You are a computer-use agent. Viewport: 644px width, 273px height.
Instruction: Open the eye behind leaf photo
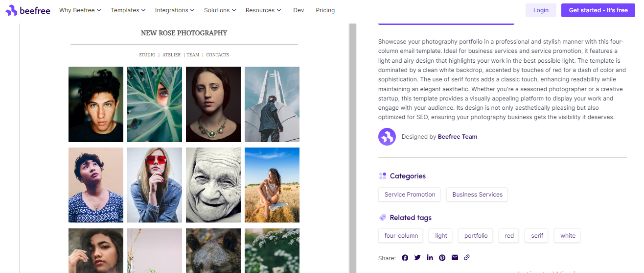(155, 104)
